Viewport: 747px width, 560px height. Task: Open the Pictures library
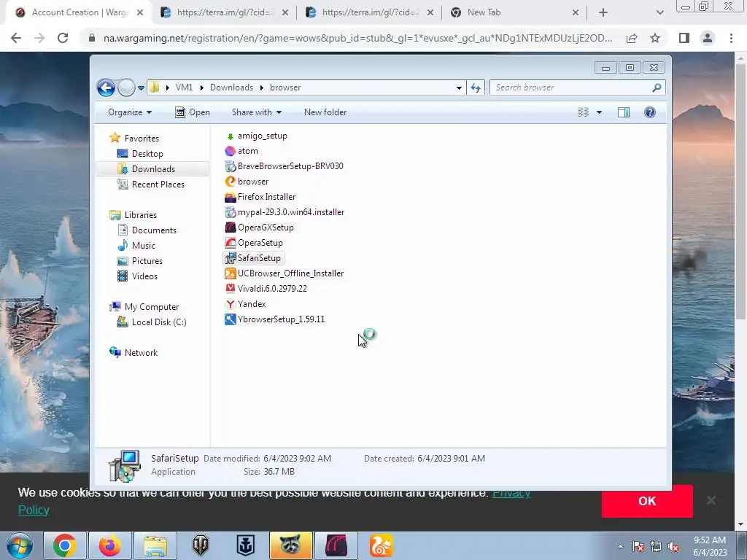click(147, 261)
